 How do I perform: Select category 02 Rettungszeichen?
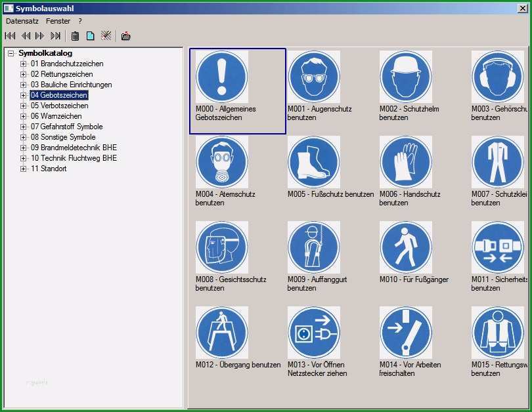[62, 74]
